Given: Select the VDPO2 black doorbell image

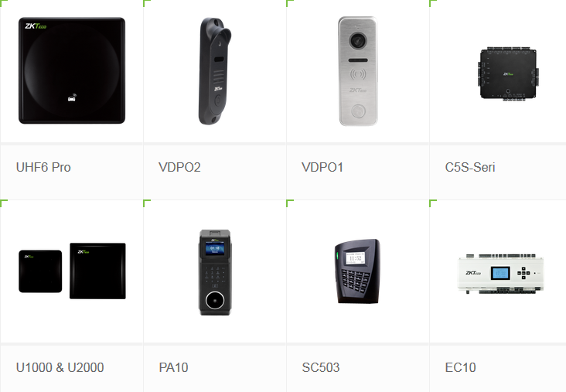Looking at the screenshot, I should 215,71.
